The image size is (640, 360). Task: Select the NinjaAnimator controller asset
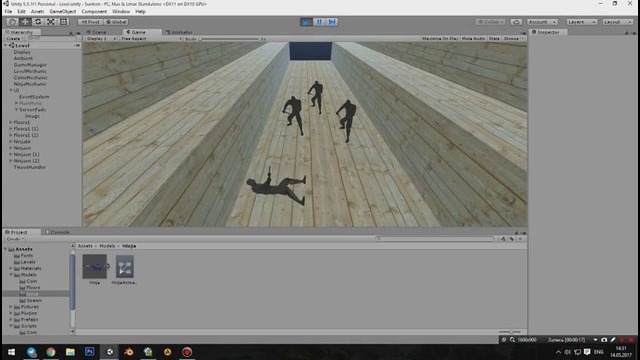click(x=124, y=267)
